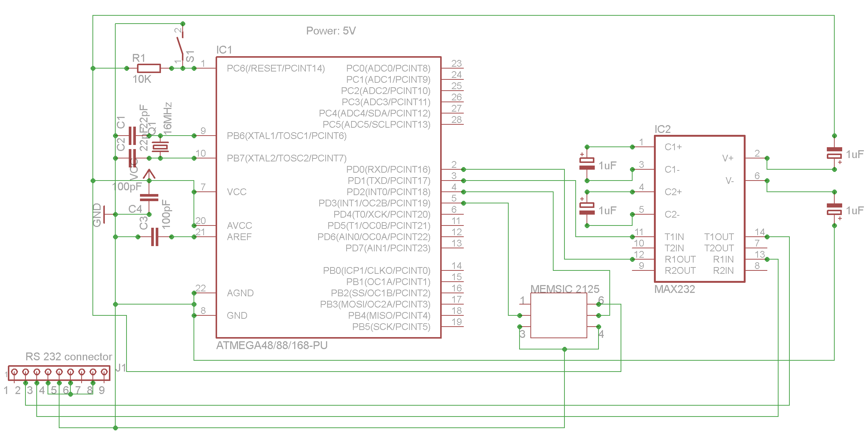Select the 'AREF' pin label
This screenshot has height=433, width=868.
(x=239, y=237)
